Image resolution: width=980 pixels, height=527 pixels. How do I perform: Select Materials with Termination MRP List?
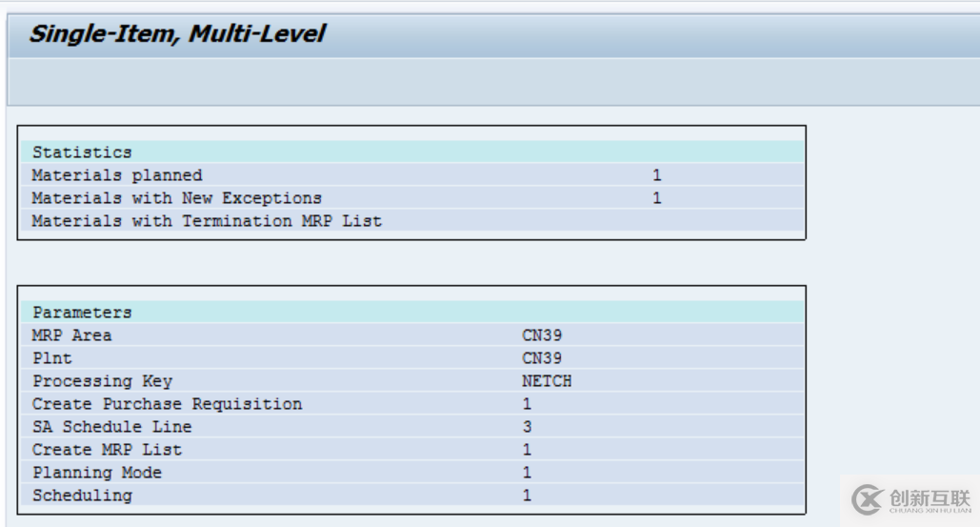(207, 221)
